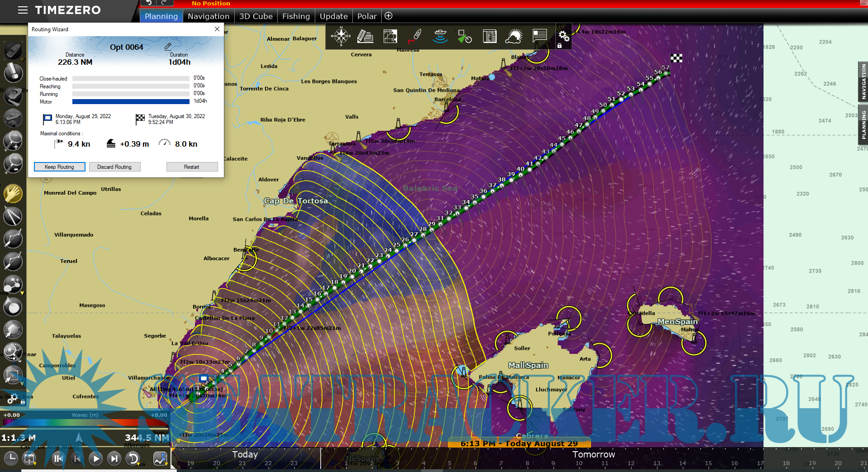Image resolution: width=868 pixels, height=472 pixels.
Task: Click the zoom in magnifier tool
Action: (x=13, y=141)
